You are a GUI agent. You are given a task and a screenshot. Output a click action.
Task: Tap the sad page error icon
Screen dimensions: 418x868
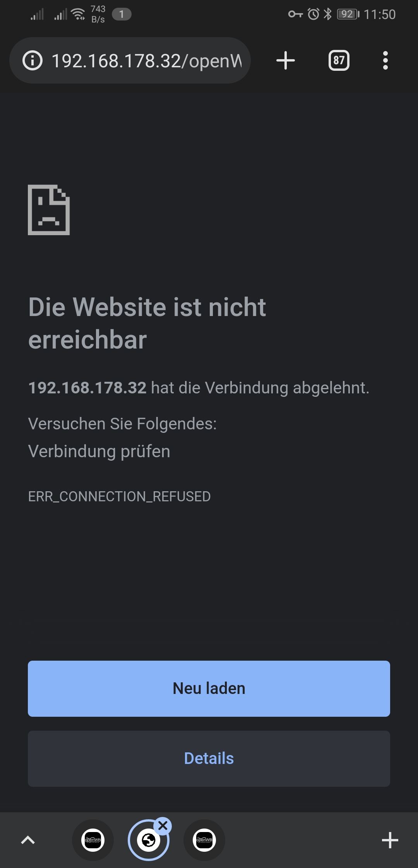coord(49,210)
